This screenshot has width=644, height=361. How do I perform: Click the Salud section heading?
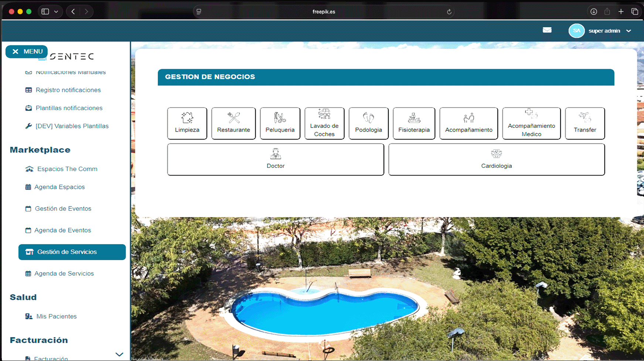click(x=23, y=297)
